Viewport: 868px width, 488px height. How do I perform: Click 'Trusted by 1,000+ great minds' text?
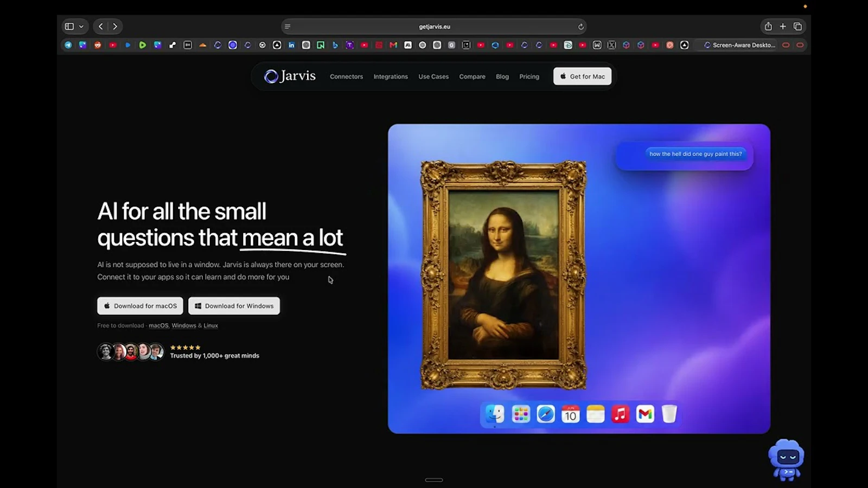(x=214, y=356)
